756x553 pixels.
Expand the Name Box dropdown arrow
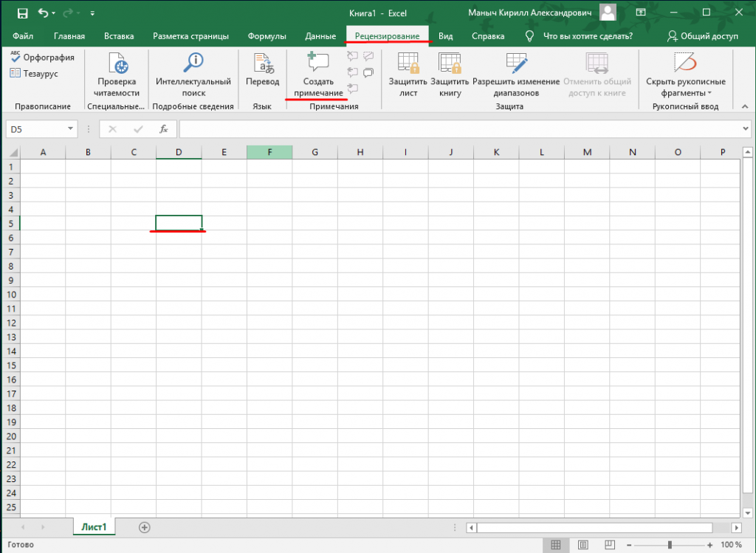click(71, 129)
